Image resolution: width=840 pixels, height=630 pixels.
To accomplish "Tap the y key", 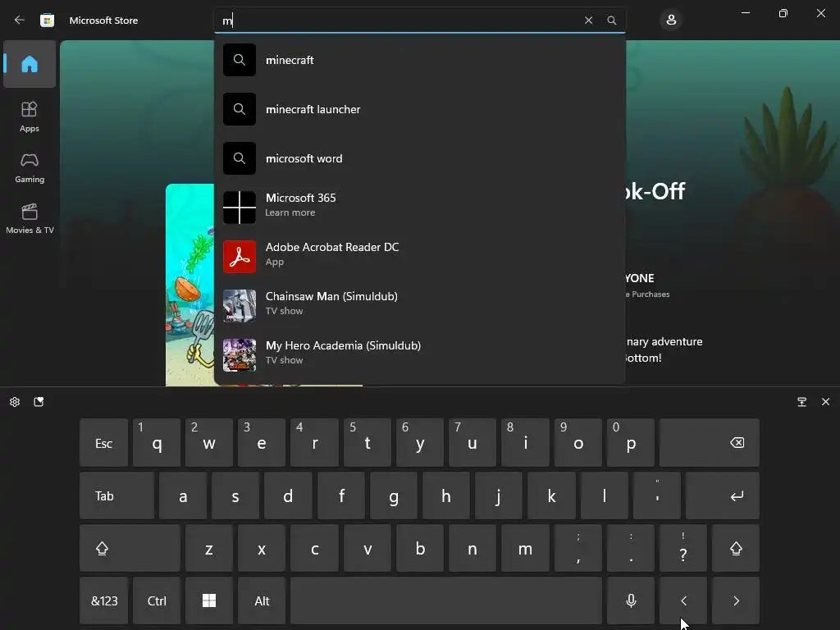I will 419,443.
